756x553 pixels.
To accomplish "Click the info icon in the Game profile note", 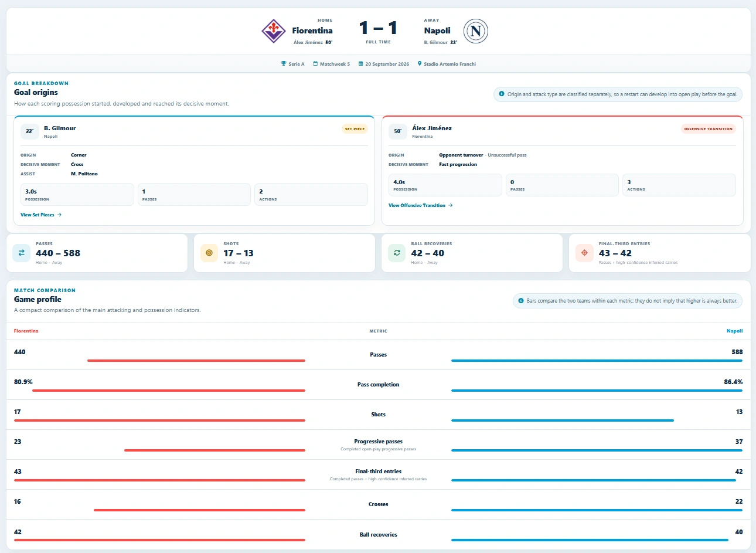I will (x=520, y=301).
